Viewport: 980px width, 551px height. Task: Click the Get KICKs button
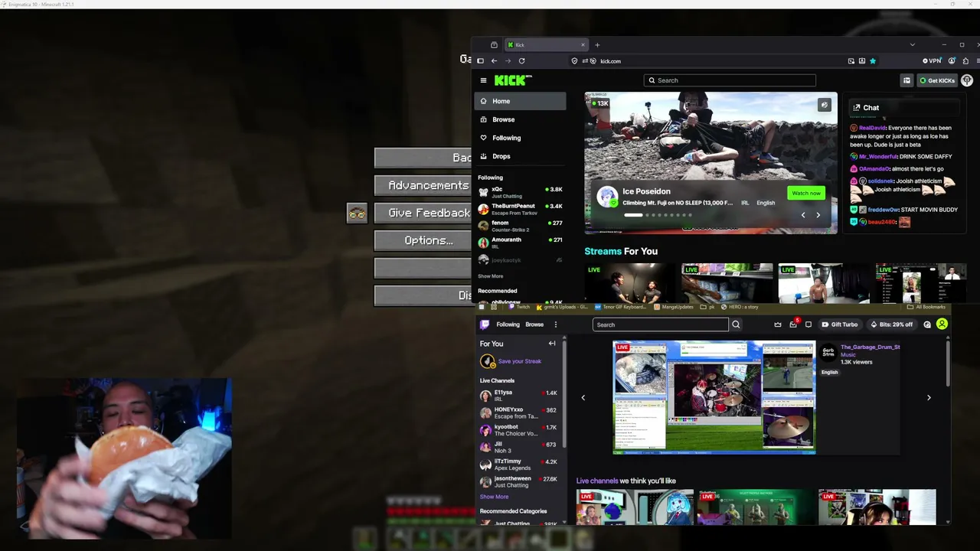click(937, 80)
